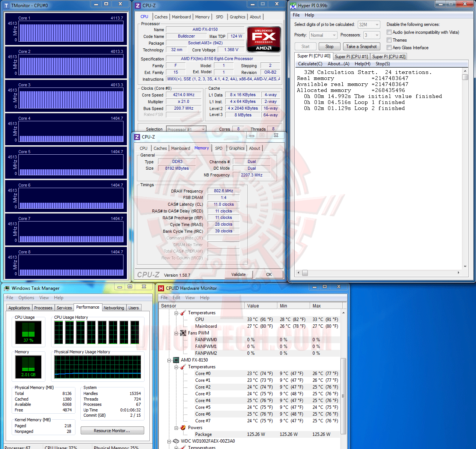This screenshot has width=476, height=449.
Task: Click the DRAM Frequency value 802.6 MHz
Action: 224,191
